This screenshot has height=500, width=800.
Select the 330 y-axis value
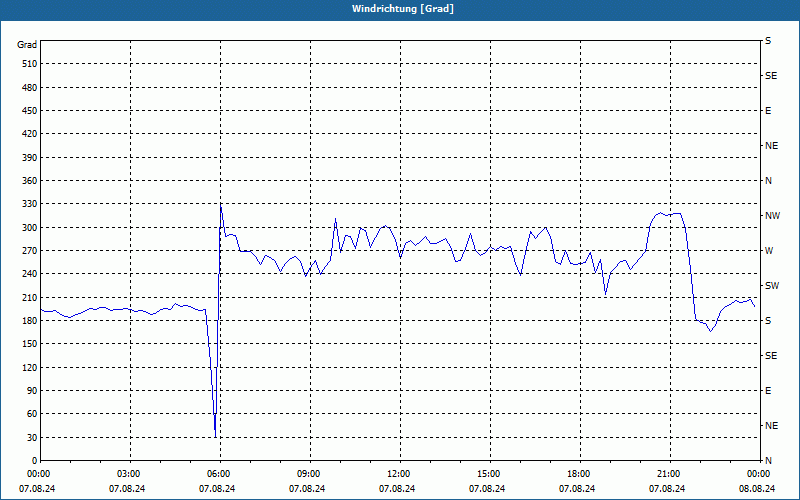point(30,204)
